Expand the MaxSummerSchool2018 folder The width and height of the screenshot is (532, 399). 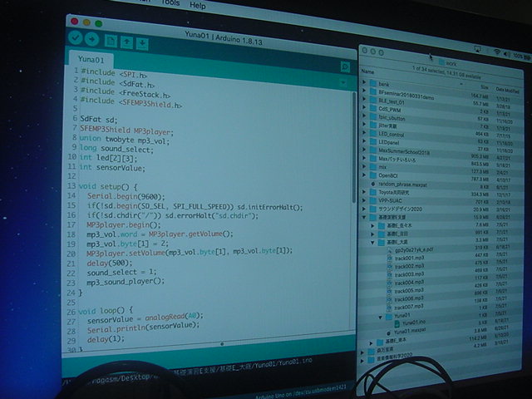click(364, 150)
